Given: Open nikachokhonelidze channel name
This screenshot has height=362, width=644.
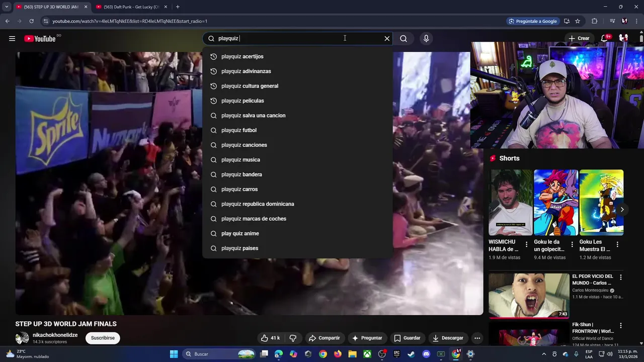Looking at the screenshot, I should pos(55,335).
